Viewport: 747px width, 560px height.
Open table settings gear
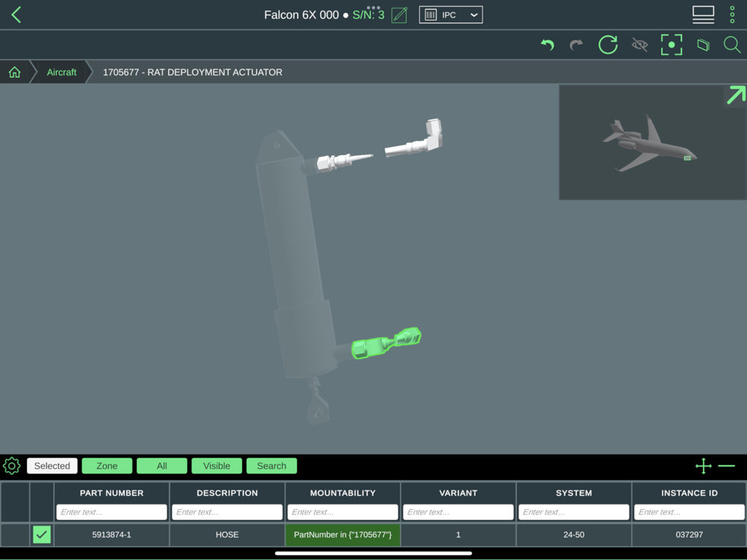pos(12,466)
